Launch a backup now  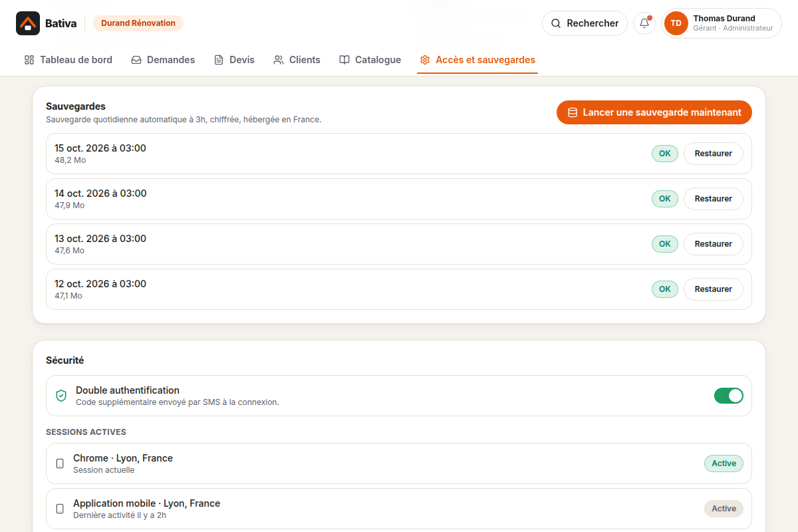(654, 112)
